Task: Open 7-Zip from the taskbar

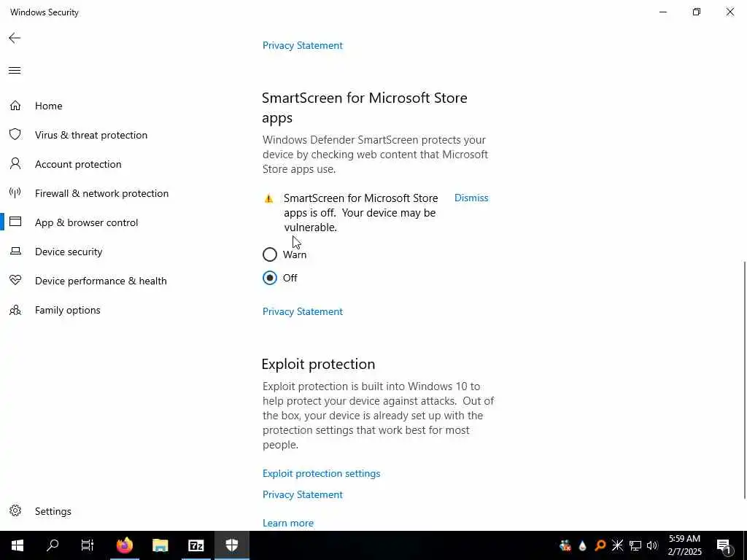Action: (196, 545)
